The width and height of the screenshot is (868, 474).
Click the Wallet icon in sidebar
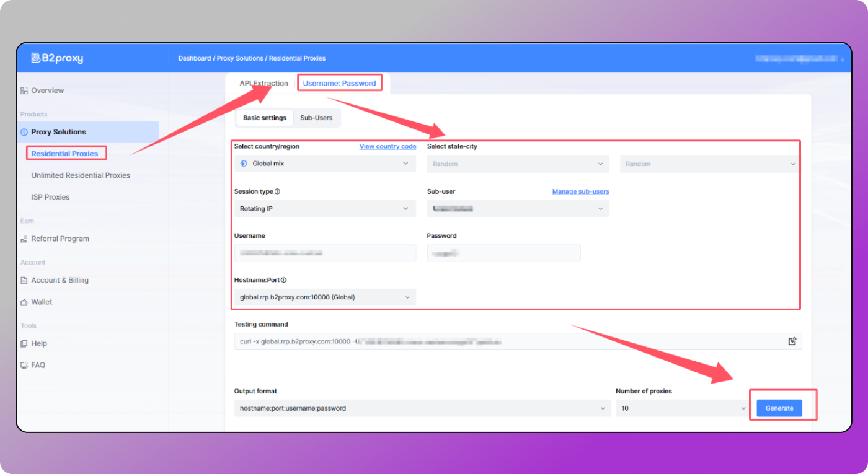(24, 302)
